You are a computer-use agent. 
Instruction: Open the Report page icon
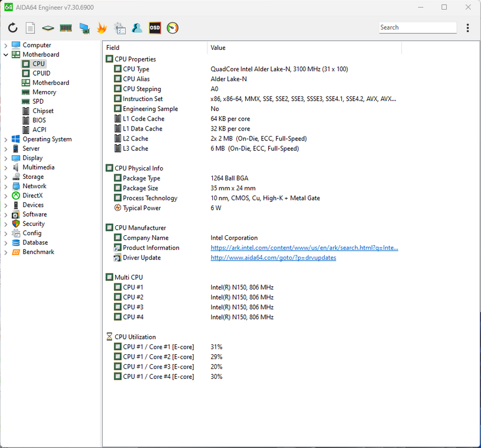pos(30,28)
